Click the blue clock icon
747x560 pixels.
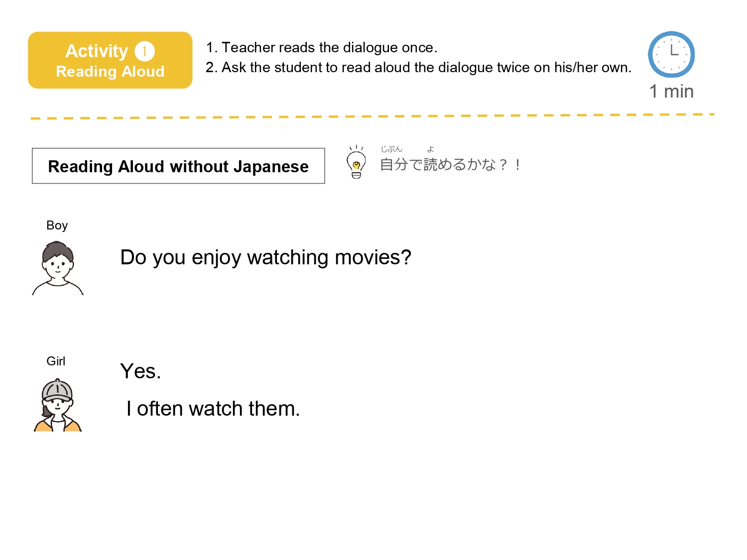click(671, 54)
